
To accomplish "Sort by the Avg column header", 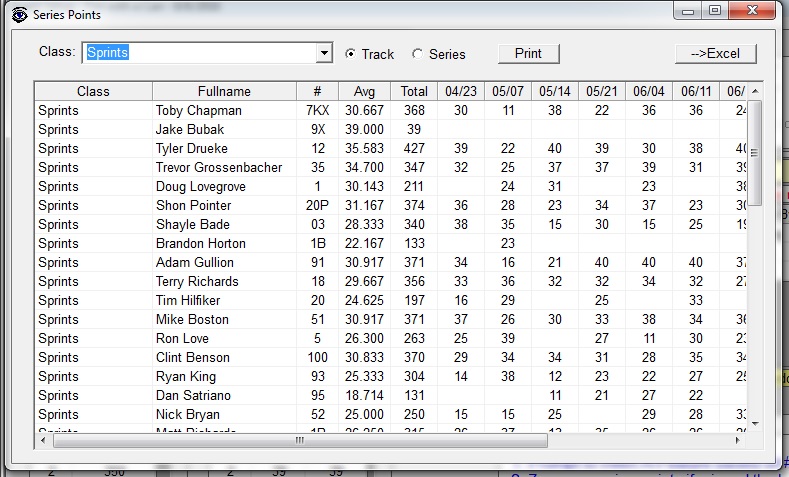I will point(365,91).
